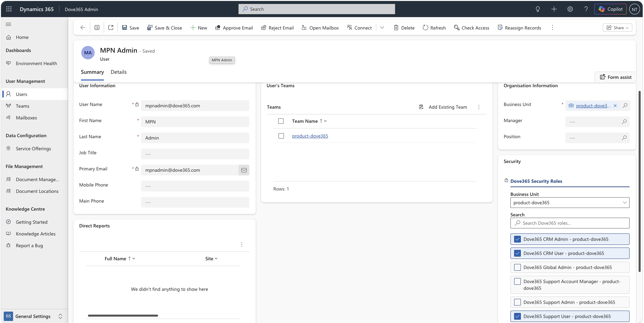This screenshot has height=323, width=644.
Task: Click the Search Dove365 roles field
Action: tap(570, 223)
